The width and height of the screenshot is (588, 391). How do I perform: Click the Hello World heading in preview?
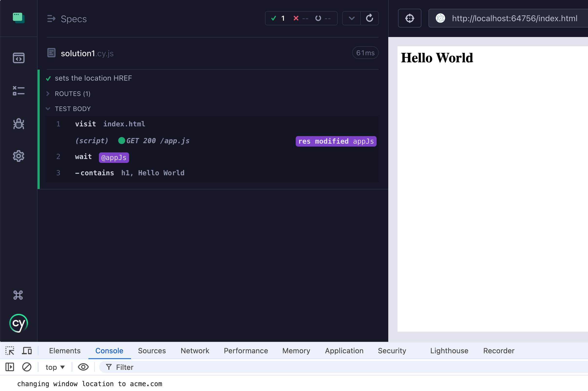[436, 58]
